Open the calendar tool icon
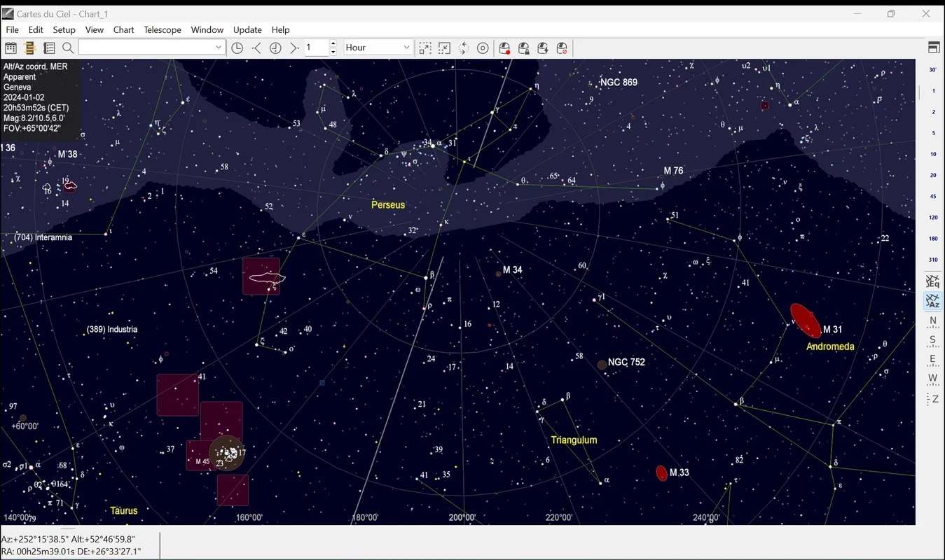 point(11,48)
